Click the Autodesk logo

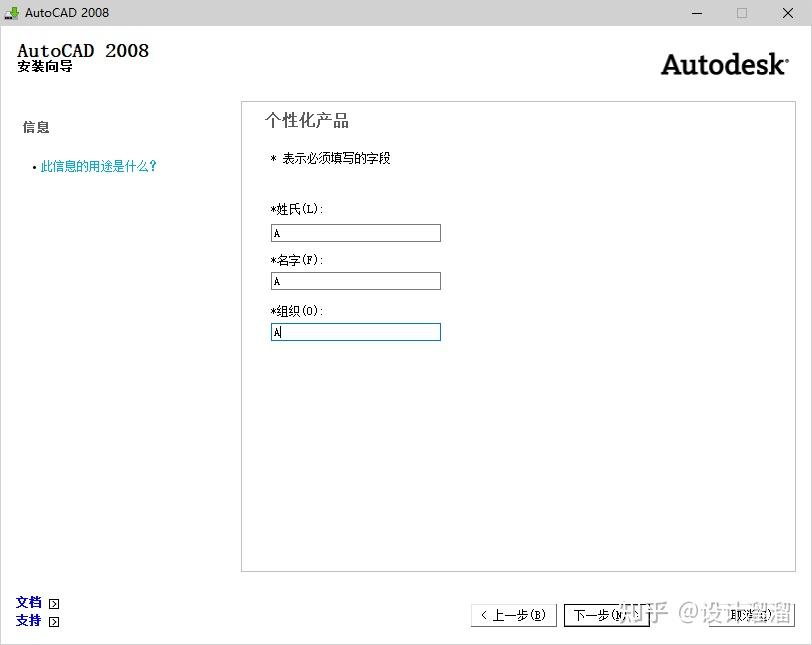[x=724, y=64]
